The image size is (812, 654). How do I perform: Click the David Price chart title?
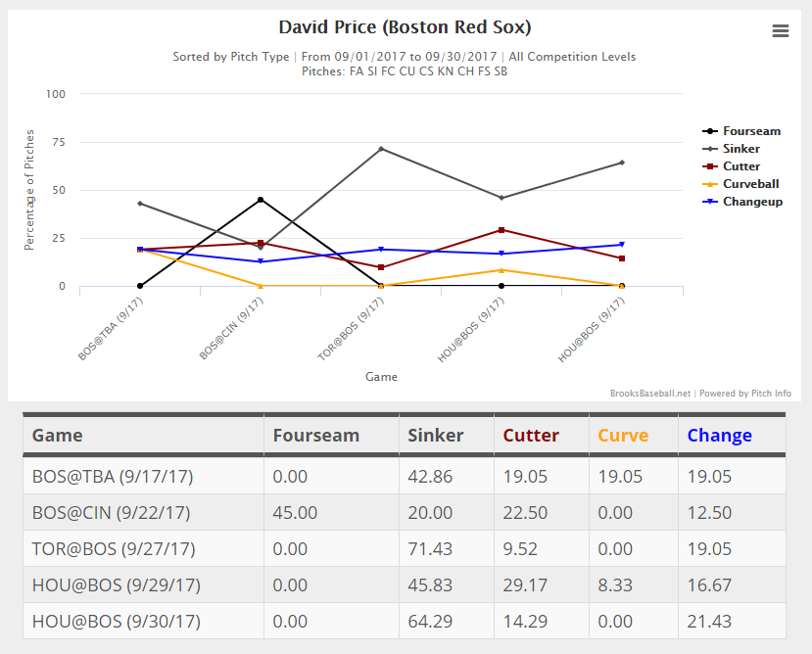click(x=405, y=28)
